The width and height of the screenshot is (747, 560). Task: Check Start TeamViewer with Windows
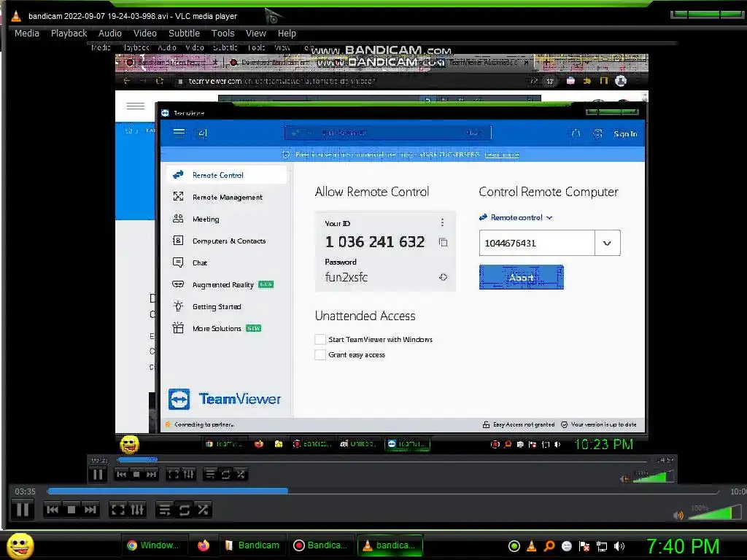(x=320, y=340)
